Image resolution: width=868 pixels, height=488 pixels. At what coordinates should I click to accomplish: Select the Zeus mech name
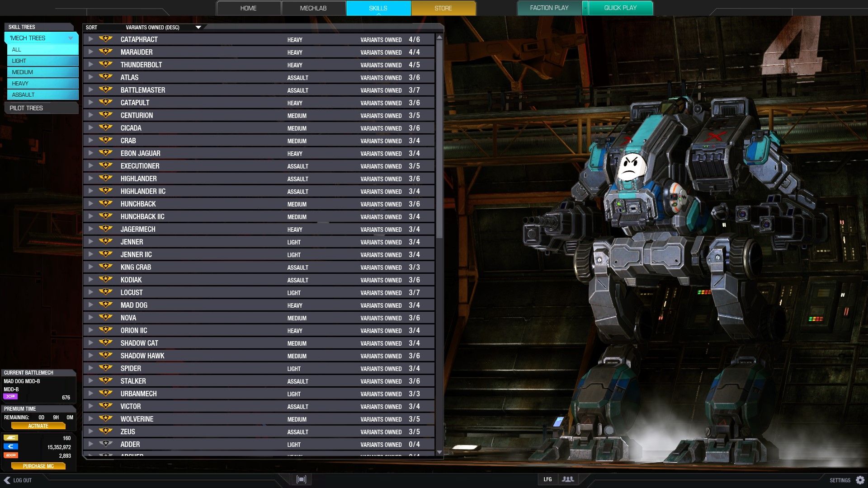pyautogui.click(x=127, y=432)
